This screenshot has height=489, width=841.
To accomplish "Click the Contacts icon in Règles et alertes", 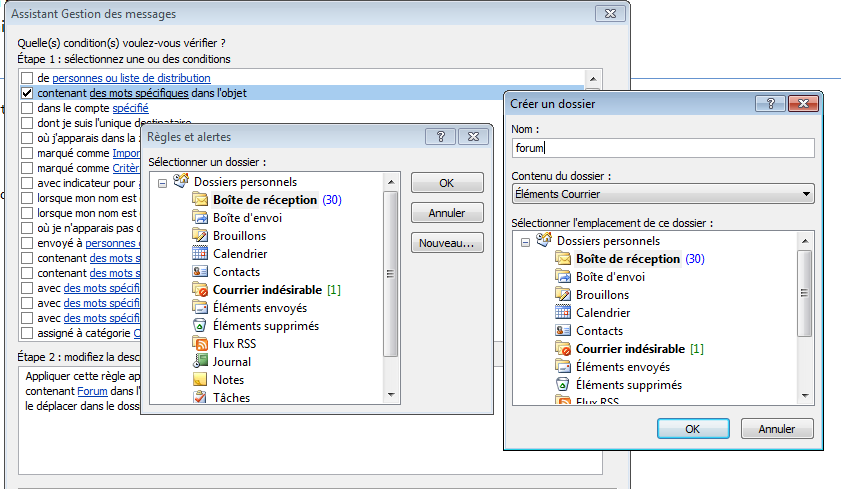I will pos(200,272).
